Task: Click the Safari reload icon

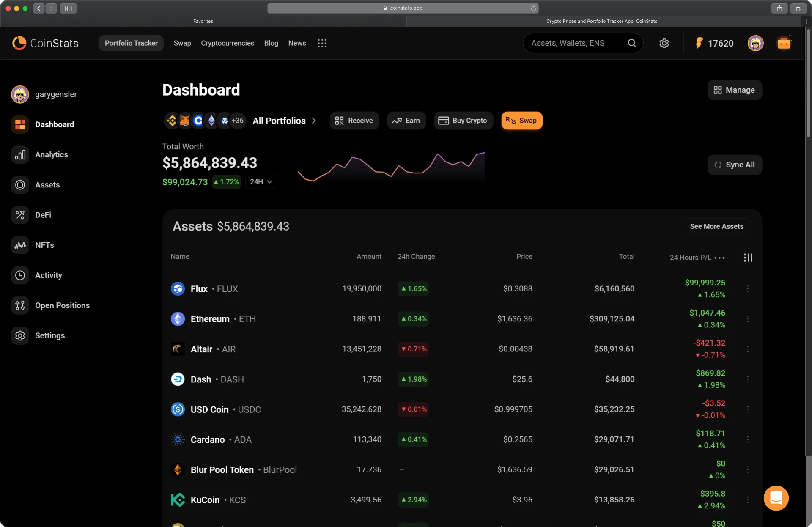Action: (x=533, y=8)
